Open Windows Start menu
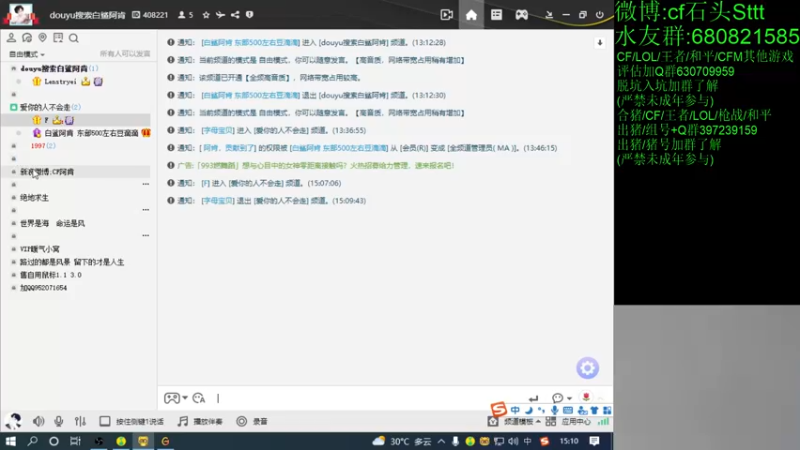This screenshot has height=450, width=800. 10,441
